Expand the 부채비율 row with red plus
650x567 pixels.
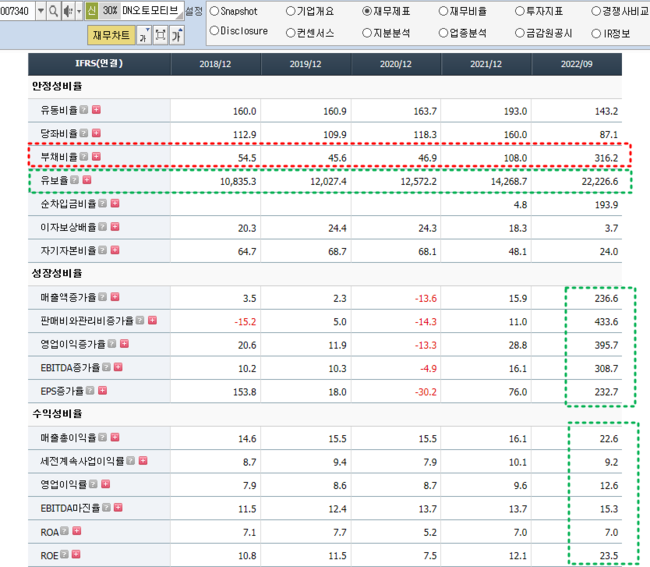pos(96,157)
